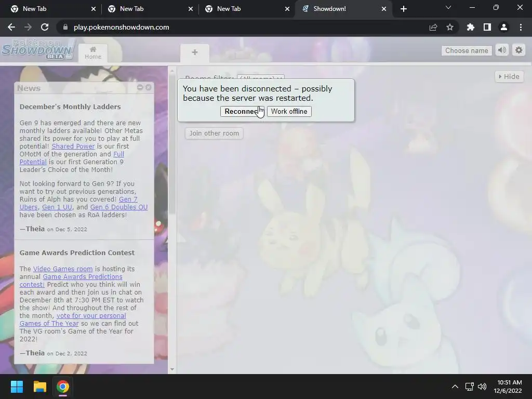Open network status tray icon
Viewport: 532px width, 399px height.
pos(470,387)
